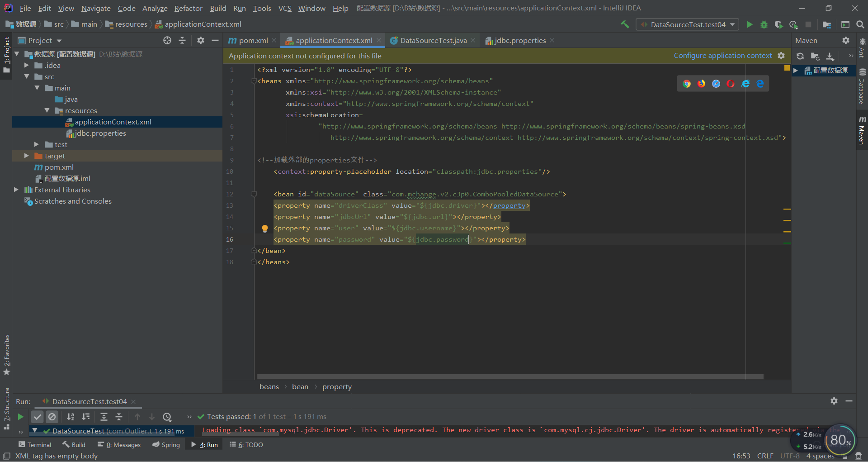Open the 6: TODO tool window
868x462 pixels.
246,445
